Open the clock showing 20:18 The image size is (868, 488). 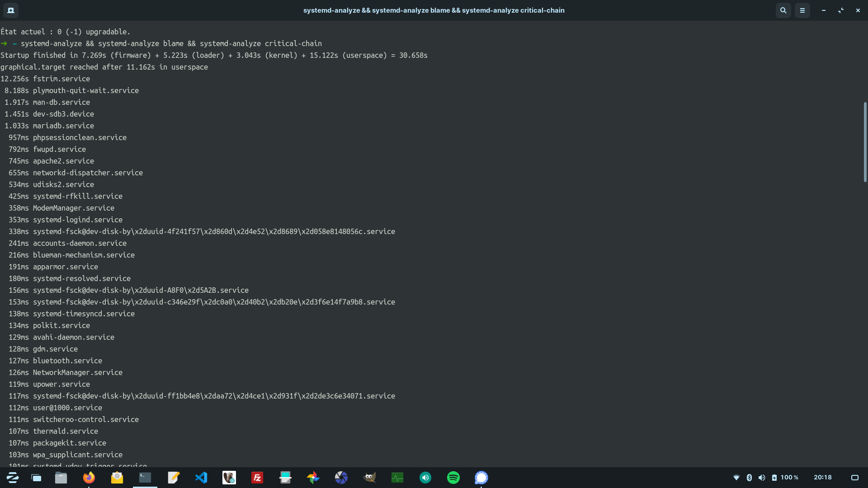pyautogui.click(x=822, y=478)
